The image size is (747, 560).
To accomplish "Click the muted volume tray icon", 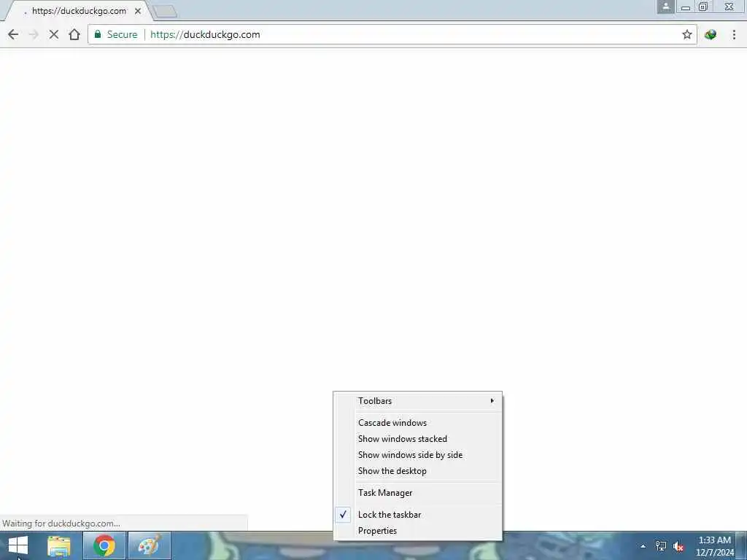I will 679,546.
